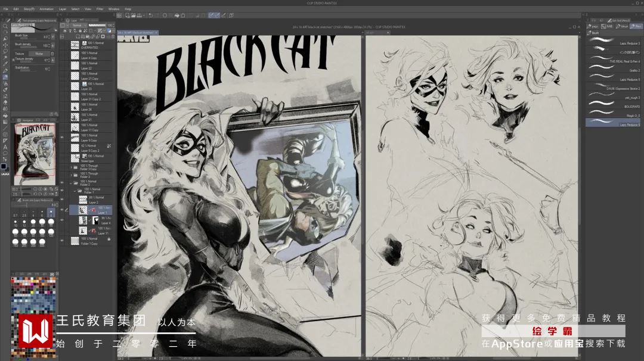Select the Brush tool
This screenshot has width=644, height=361.
(x=5, y=83)
